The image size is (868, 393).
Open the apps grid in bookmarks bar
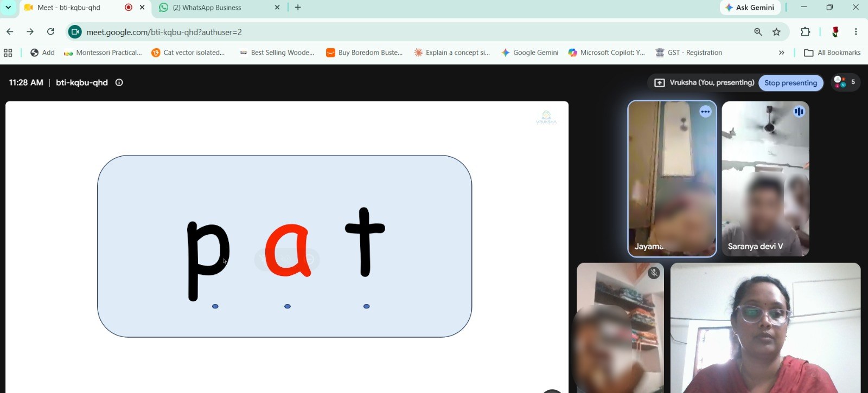8,53
